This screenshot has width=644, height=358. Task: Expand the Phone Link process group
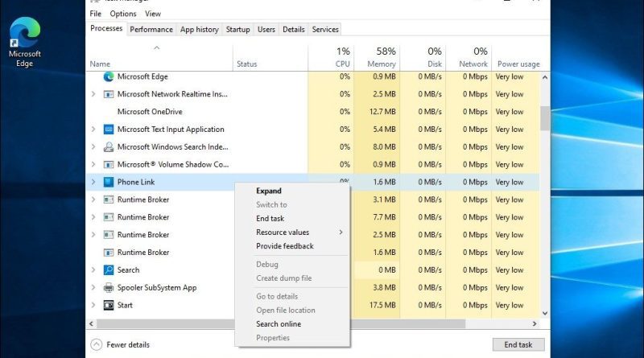tap(93, 182)
